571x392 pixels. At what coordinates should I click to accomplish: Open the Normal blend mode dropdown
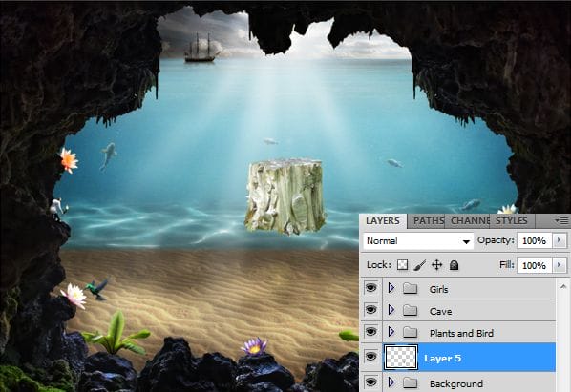(418, 240)
